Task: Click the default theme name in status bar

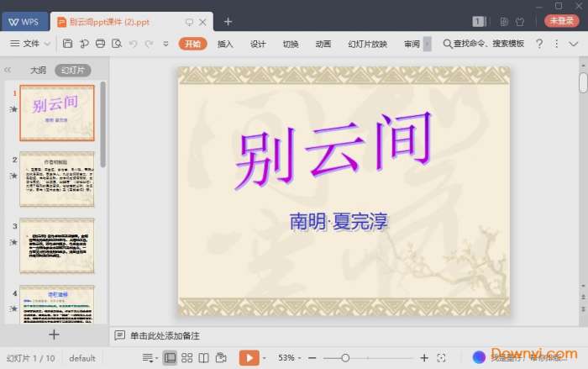Action: 82,358
